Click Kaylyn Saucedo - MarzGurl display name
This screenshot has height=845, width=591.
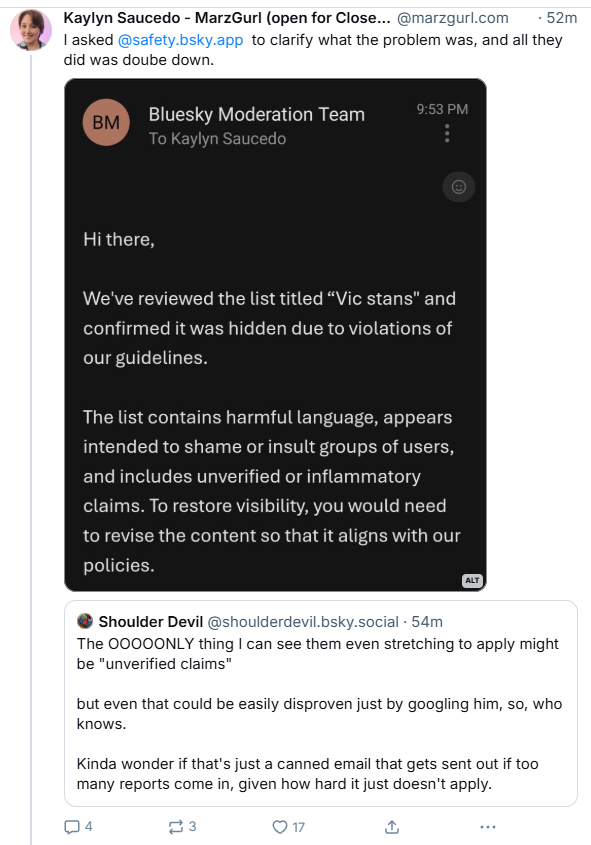[227, 18]
